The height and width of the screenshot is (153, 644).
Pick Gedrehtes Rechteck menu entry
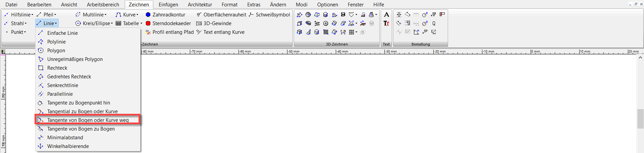click(x=88, y=76)
